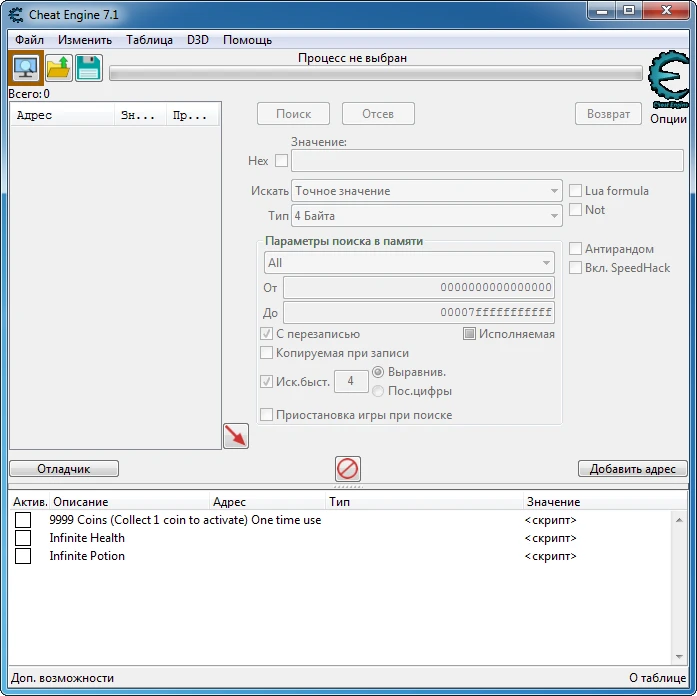Activate the Infinite Health checkbox

click(x=23, y=538)
